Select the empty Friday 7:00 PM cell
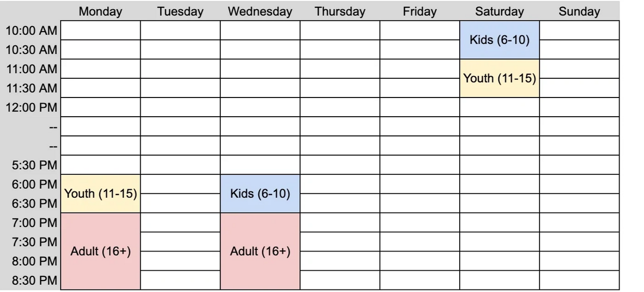 [420, 223]
